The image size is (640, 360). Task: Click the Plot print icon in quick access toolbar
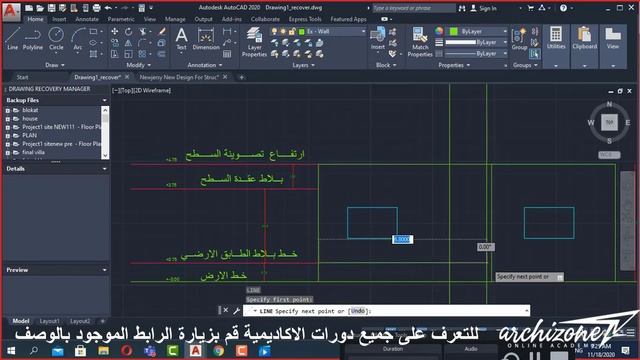[x=96, y=8]
